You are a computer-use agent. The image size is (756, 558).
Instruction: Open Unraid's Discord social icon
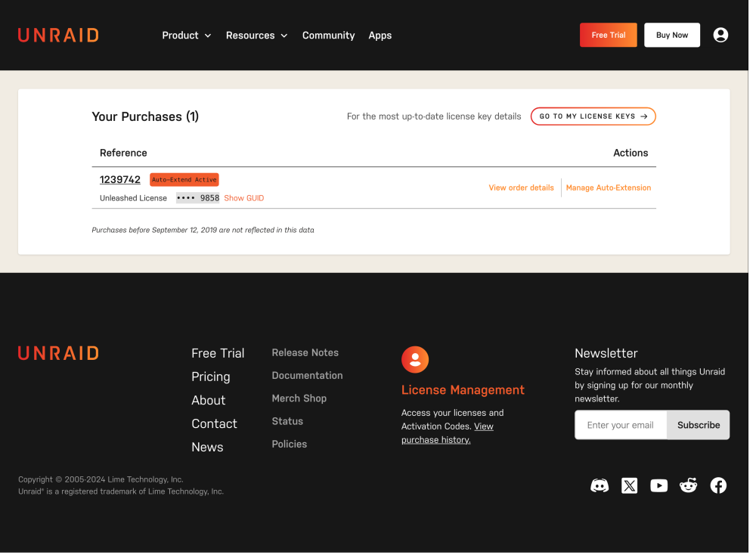click(x=600, y=485)
